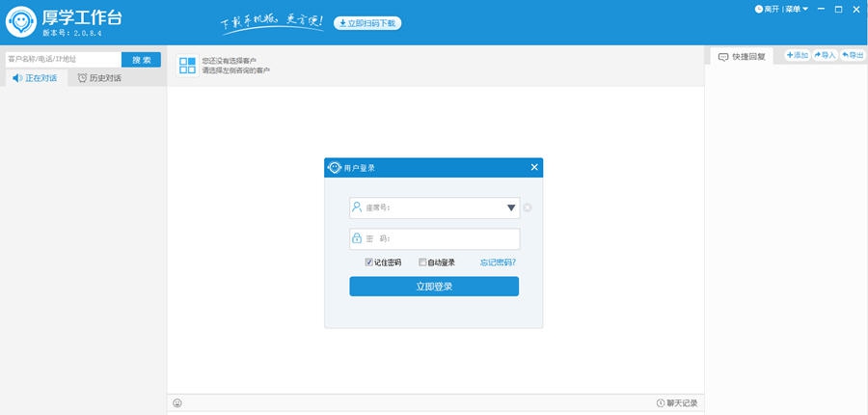Expand the 座席号 dropdown arrow

click(511, 207)
